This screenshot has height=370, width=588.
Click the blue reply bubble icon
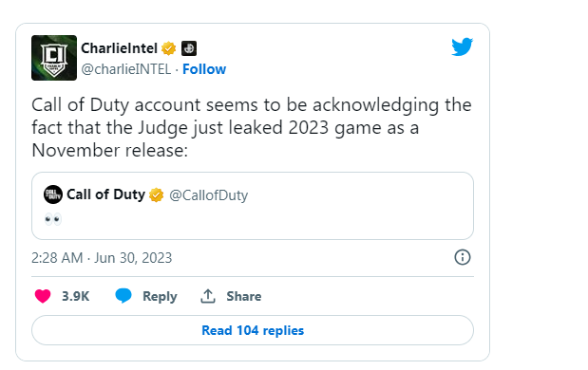pos(123,296)
